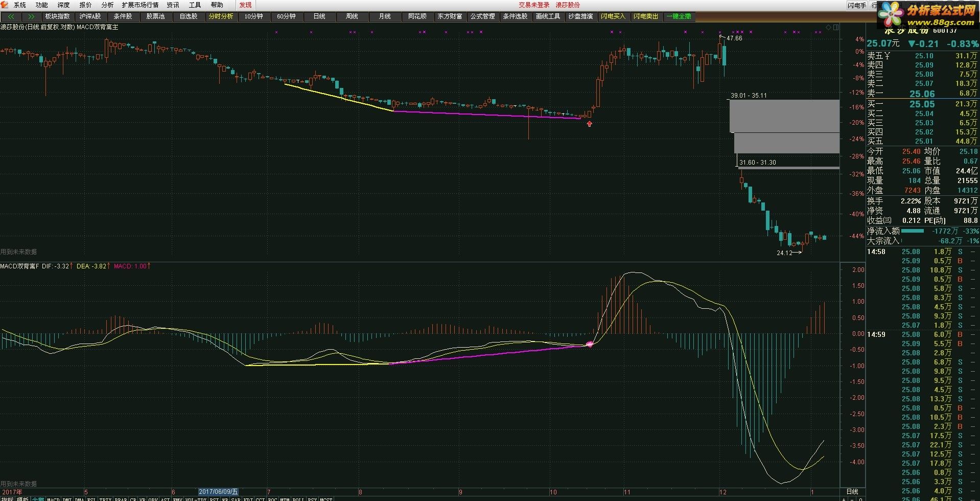The height and width of the screenshot is (501, 980).
Task: Select the OBV indicator tab
Action: tap(153, 498)
